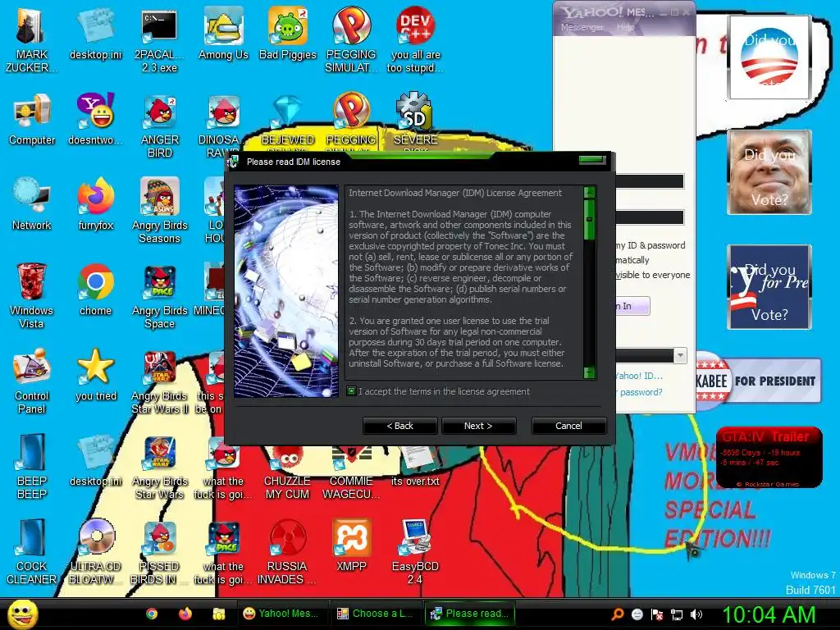Click the magnifier search tray icon

coord(618,614)
